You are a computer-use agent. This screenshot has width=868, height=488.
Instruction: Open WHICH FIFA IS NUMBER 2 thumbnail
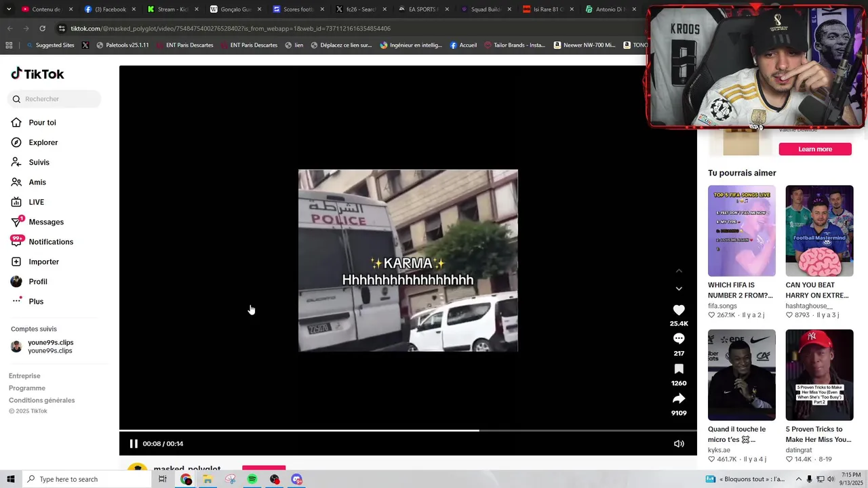pos(742,230)
